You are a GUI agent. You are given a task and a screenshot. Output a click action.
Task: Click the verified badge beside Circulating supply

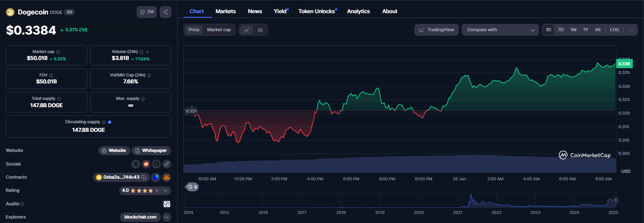coord(109,122)
